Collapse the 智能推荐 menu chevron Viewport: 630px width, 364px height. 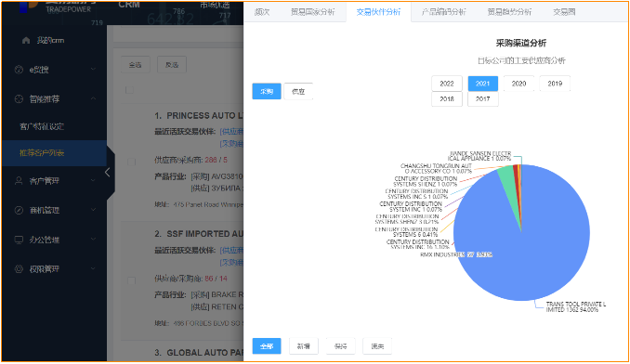(x=93, y=98)
